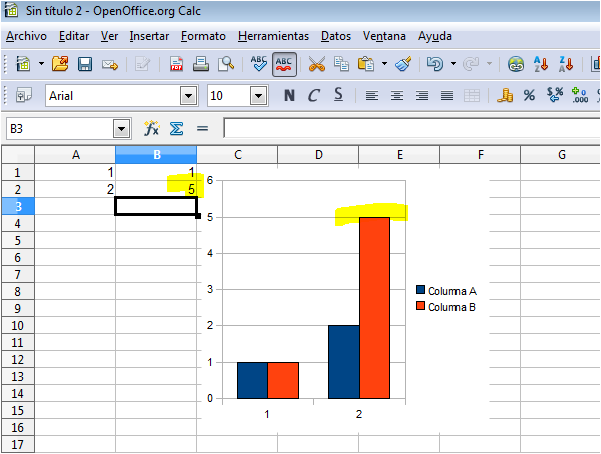Expand the font name dropdown

point(188,96)
